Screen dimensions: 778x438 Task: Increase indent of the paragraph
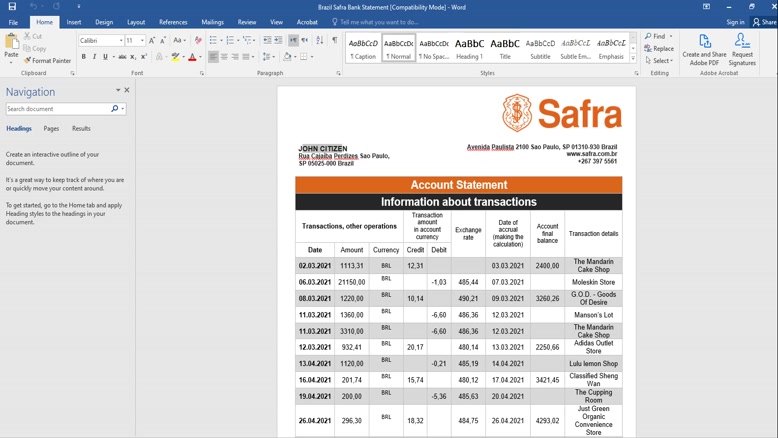click(280, 40)
